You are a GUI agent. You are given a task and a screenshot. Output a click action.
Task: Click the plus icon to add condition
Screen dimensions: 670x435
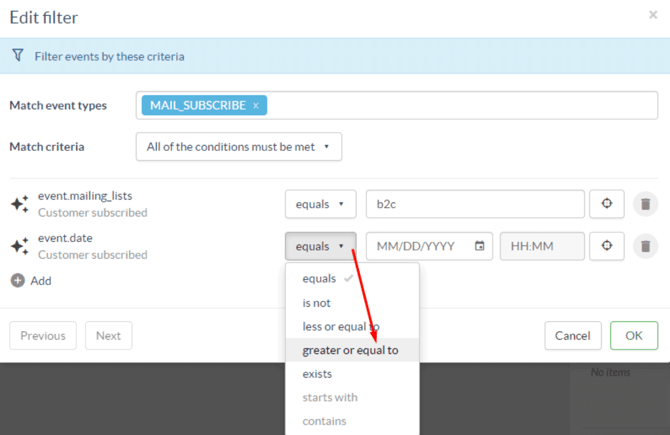point(17,281)
